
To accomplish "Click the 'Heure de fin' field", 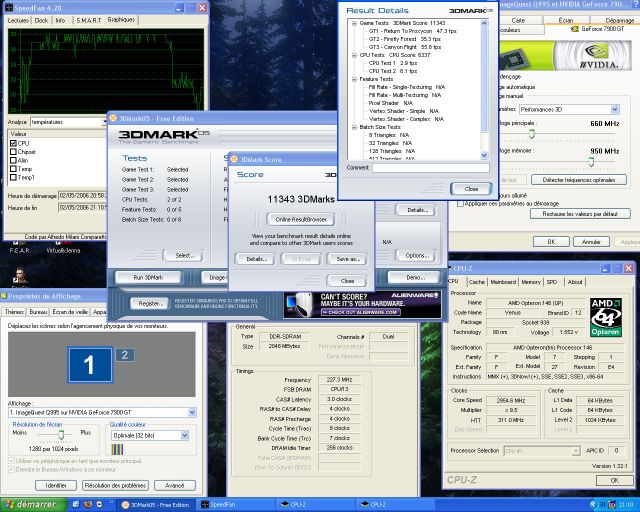I will pos(82,208).
